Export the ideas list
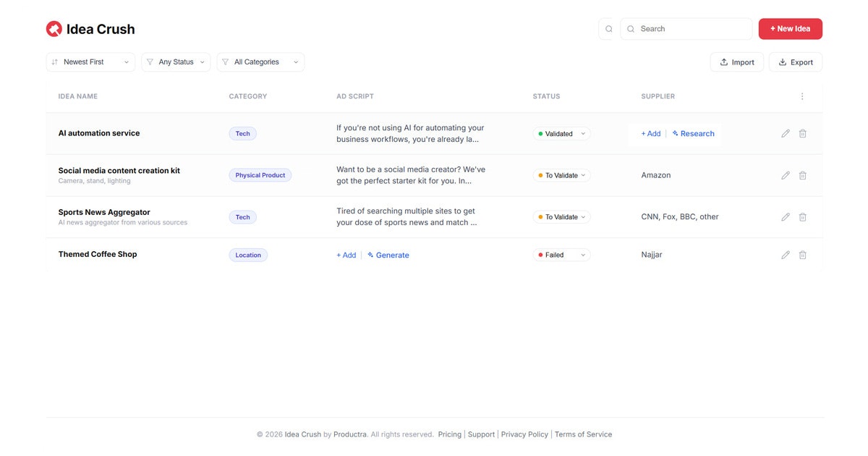The image size is (868, 456). point(796,62)
